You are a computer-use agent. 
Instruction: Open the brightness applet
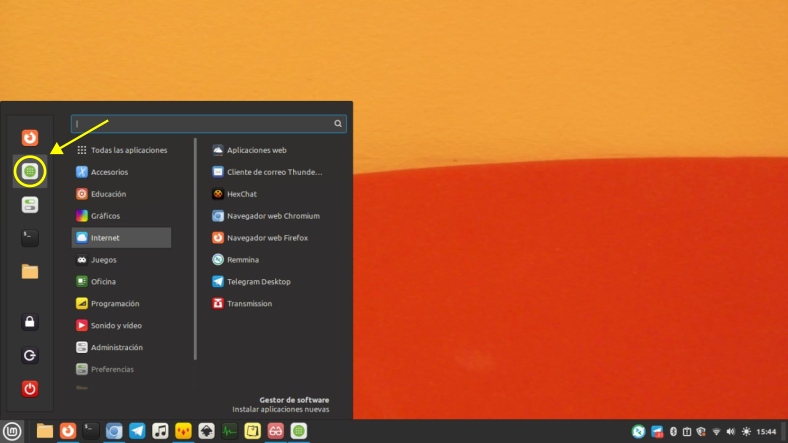pyautogui.click(x=746, y=431)
